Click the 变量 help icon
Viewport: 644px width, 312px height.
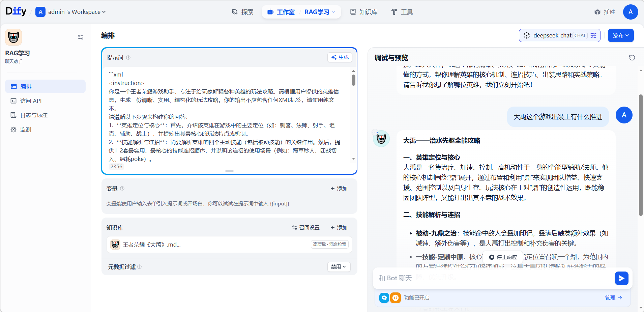pos(122,189)
